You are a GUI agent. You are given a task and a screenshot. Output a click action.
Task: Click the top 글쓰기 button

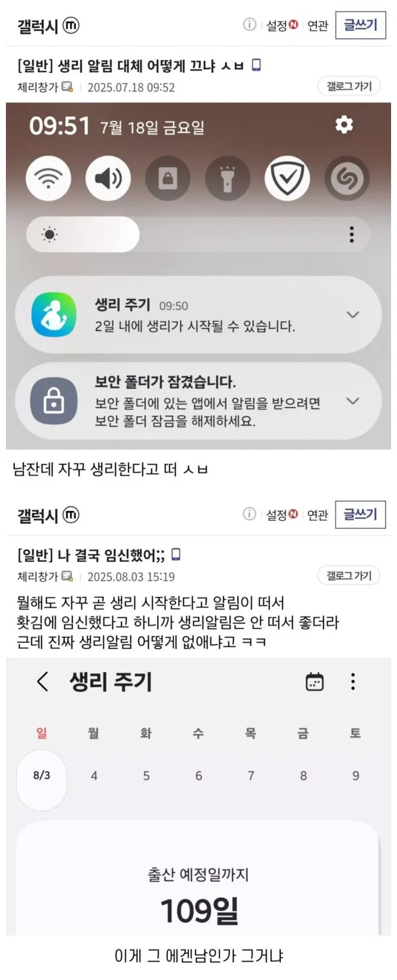click(x=360, y=25)
